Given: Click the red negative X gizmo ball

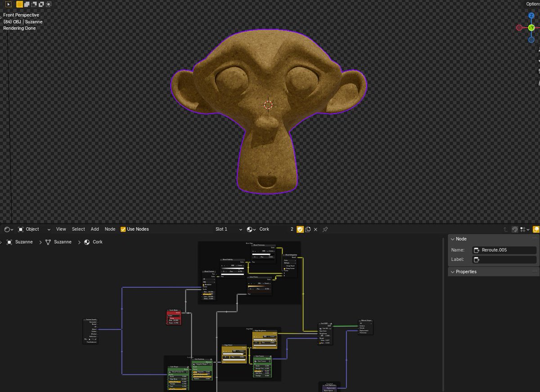Looking at the screenshot, I should 519,28.
